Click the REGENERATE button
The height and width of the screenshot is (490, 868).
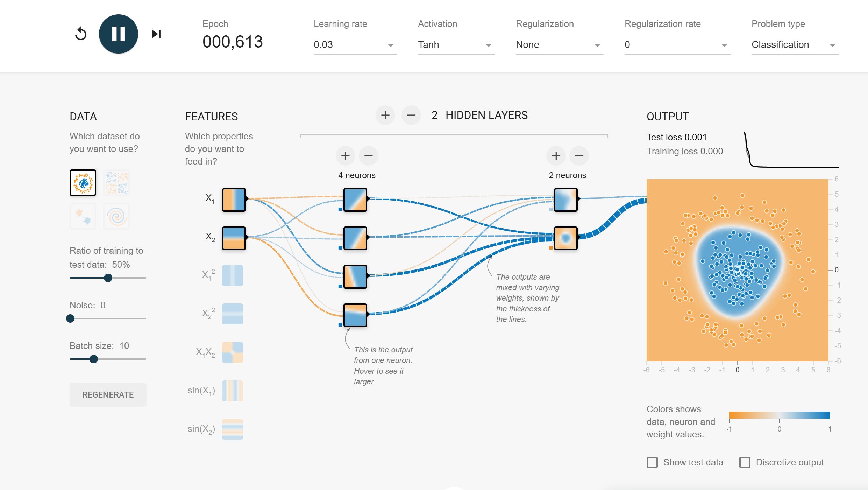[x=108, y=395]
